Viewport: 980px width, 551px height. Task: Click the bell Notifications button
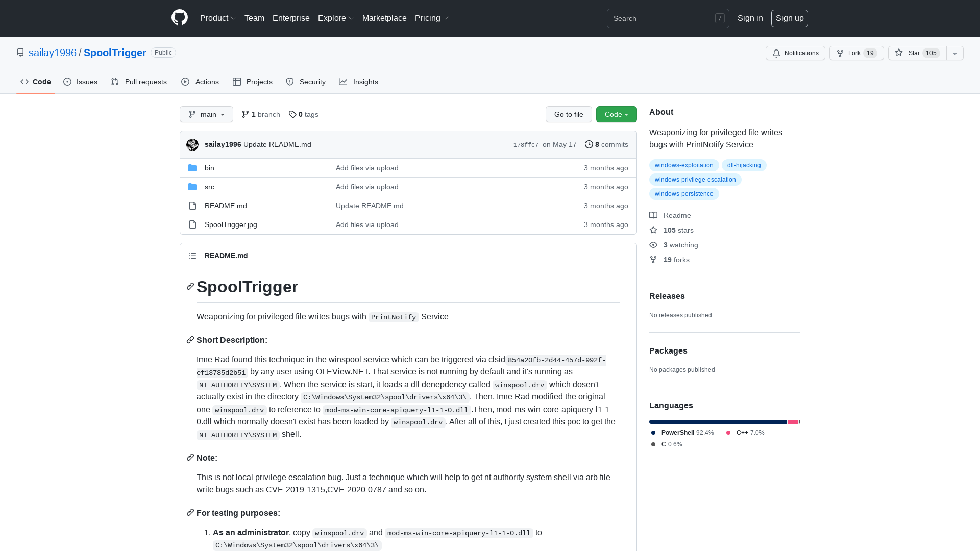(x=795, y=53)
